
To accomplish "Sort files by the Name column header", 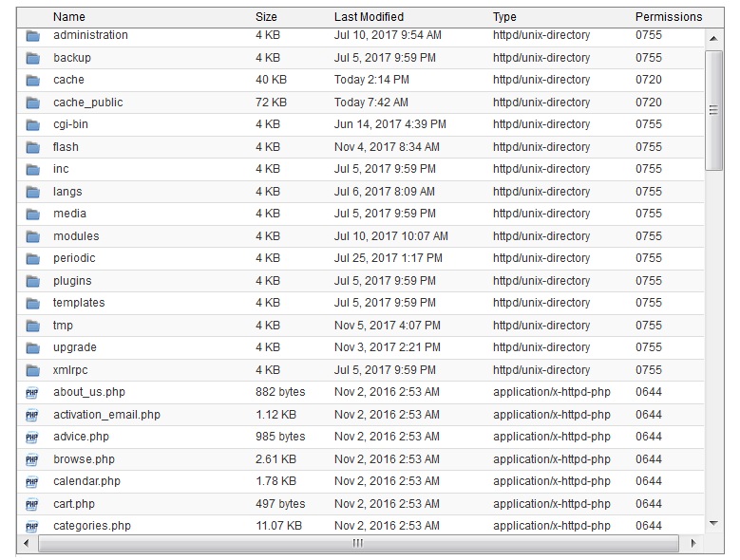I will point(69,17).
